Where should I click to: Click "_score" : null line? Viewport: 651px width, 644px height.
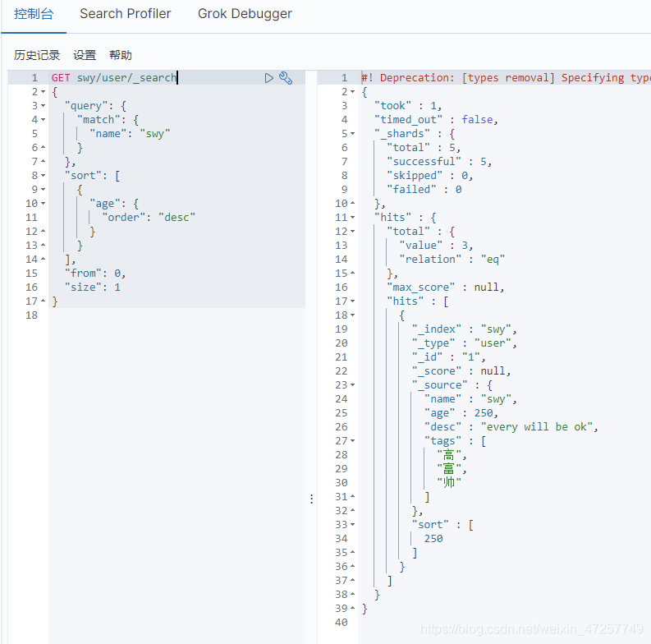[x=461, y=371]
